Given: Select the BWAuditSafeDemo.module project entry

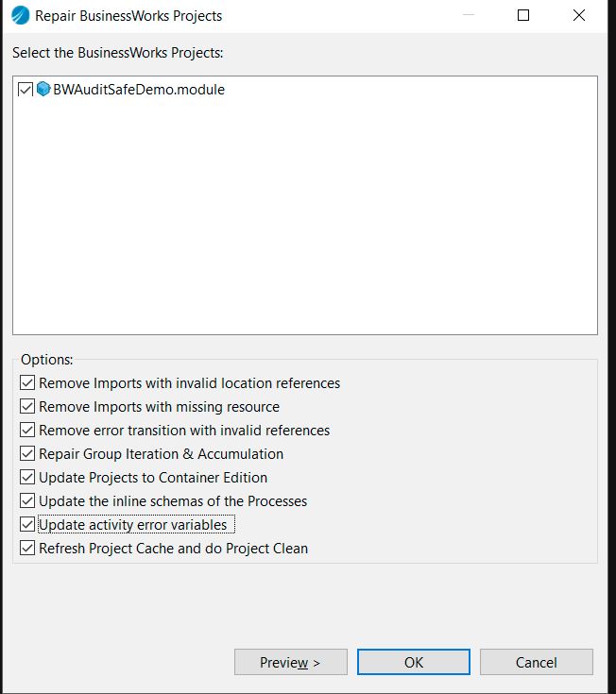Looking at the screenshot, I should pos(139,91).
